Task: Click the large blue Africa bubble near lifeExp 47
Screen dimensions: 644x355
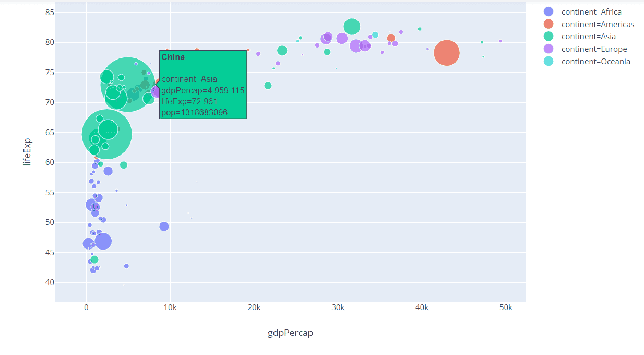Action: 103,242
